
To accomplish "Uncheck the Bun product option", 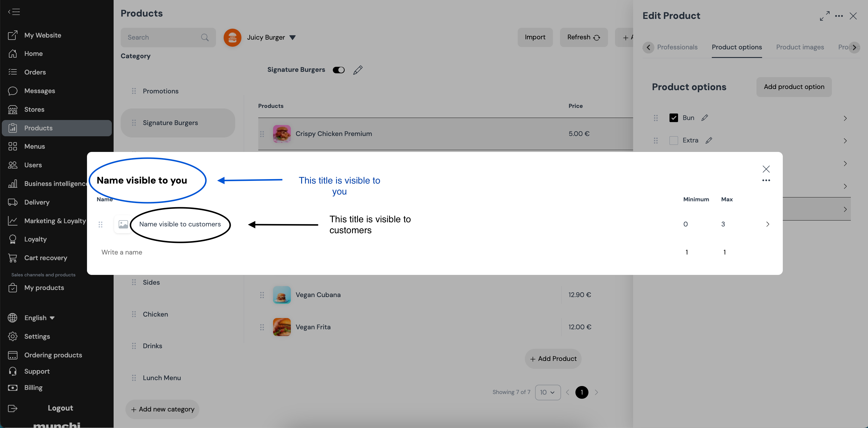I will tap(673, 118).
